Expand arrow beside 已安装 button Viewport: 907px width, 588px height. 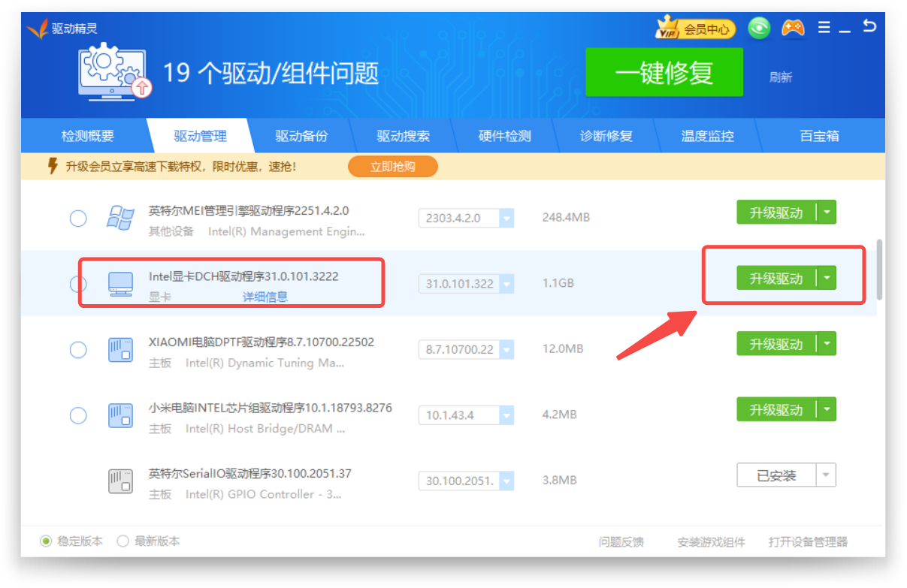pyautogui.click(x=826, y=475)
